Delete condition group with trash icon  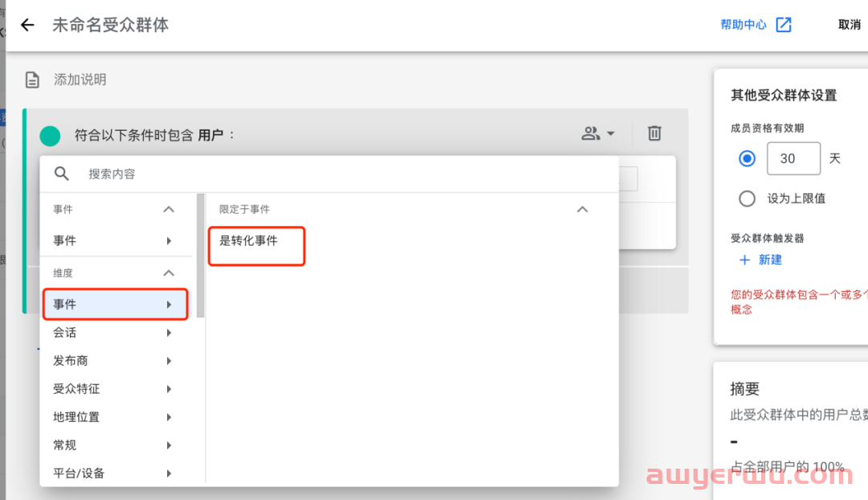click(x=654, y=133)
